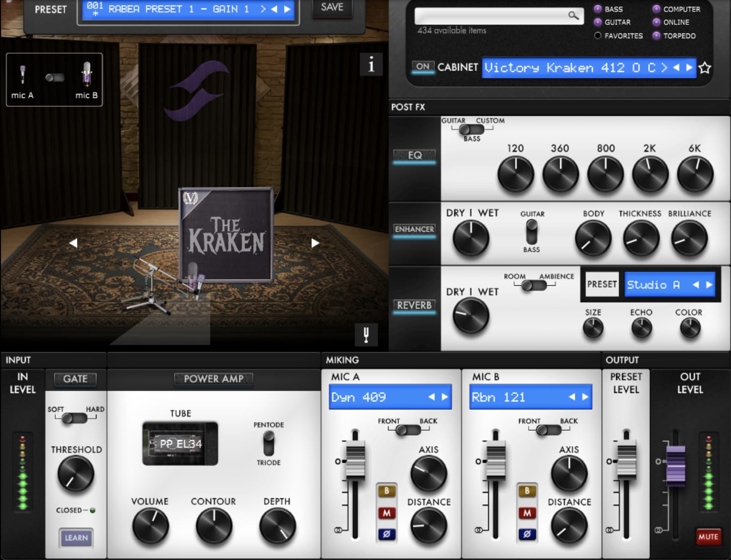
Task: Click the Enhancer Brilliance knob
Action: tap(689, 239)
